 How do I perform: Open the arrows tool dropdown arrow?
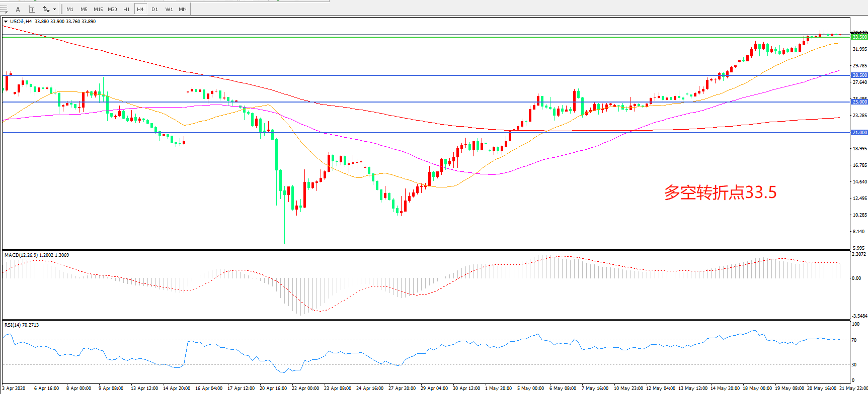(x=54, y=9)
